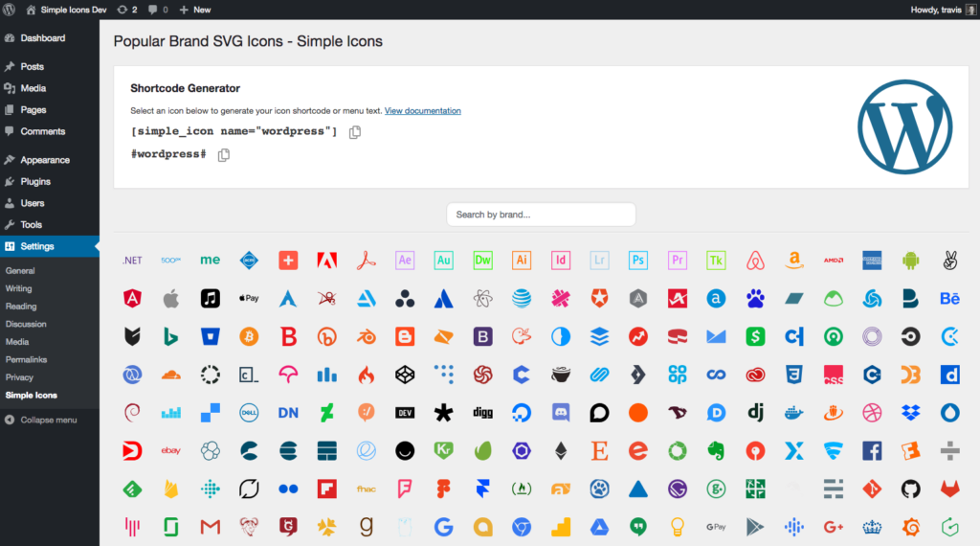This screenshot has height=546, width=980.
Task: Pick the Google Plus G+ icon
Action: 834,527
